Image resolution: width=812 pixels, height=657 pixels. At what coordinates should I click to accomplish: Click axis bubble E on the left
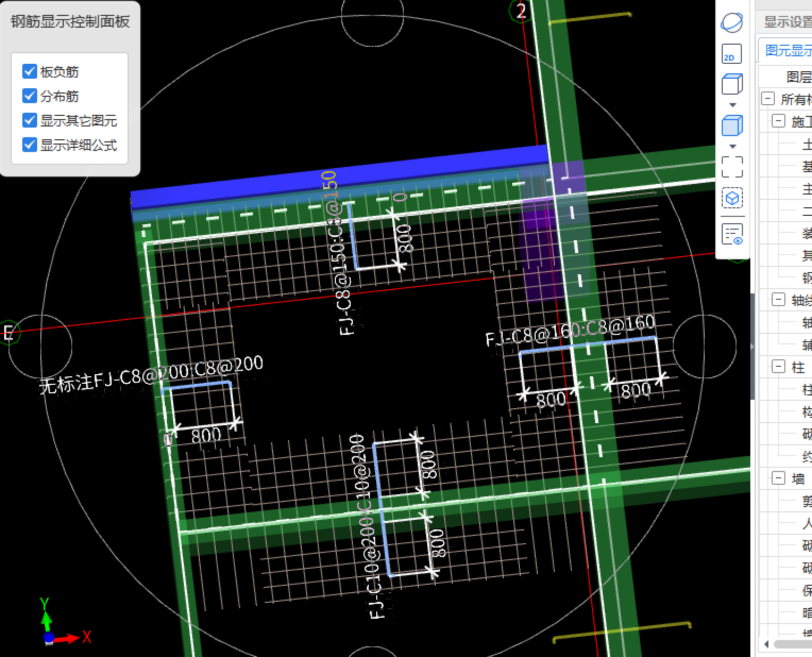pyautogui.click(x=9, y=333)
